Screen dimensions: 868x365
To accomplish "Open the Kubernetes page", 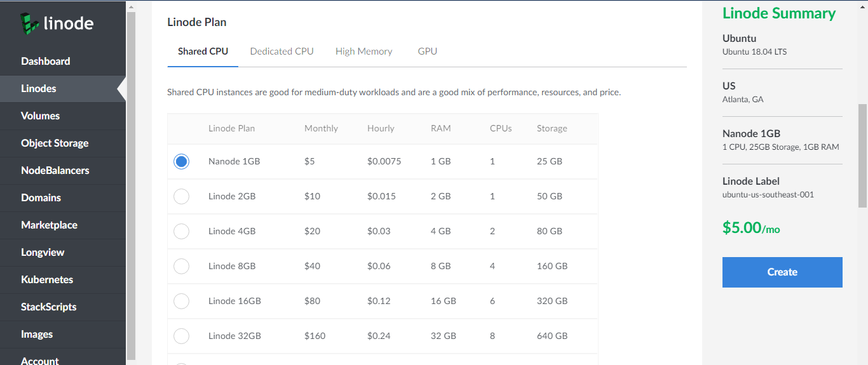I will click(x=47, y=280).
